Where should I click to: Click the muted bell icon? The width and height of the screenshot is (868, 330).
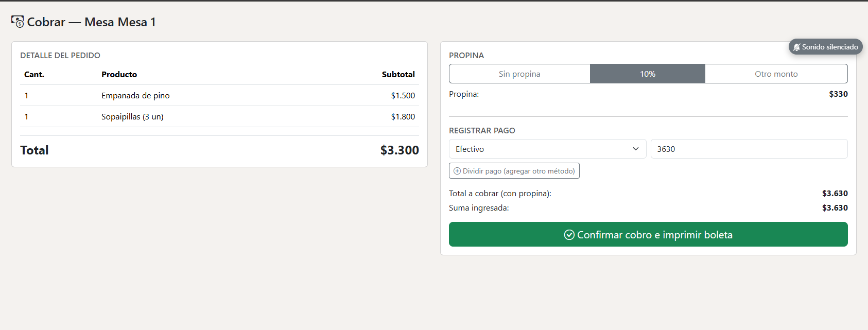797,47
